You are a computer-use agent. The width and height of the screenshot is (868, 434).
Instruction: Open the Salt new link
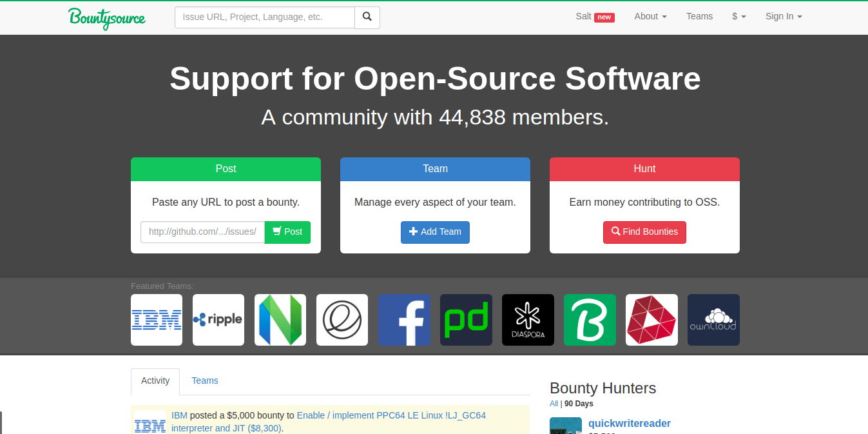pos(595,17)
